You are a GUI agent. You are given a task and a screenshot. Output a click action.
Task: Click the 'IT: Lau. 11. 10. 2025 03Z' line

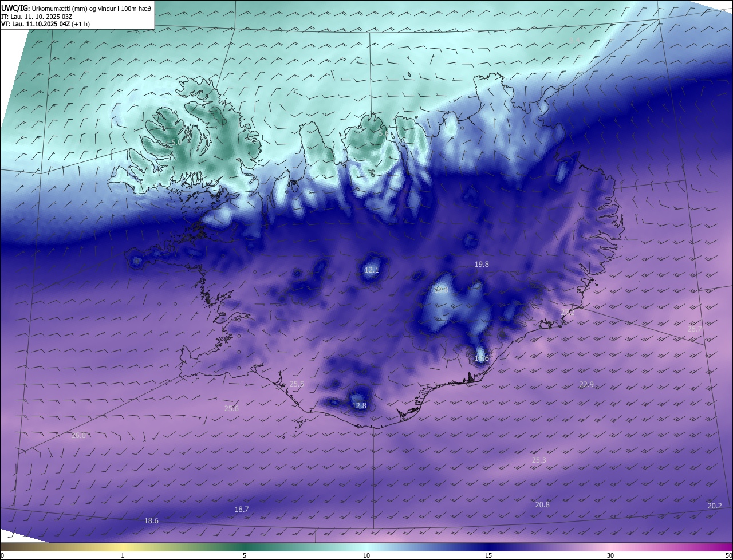37,17
